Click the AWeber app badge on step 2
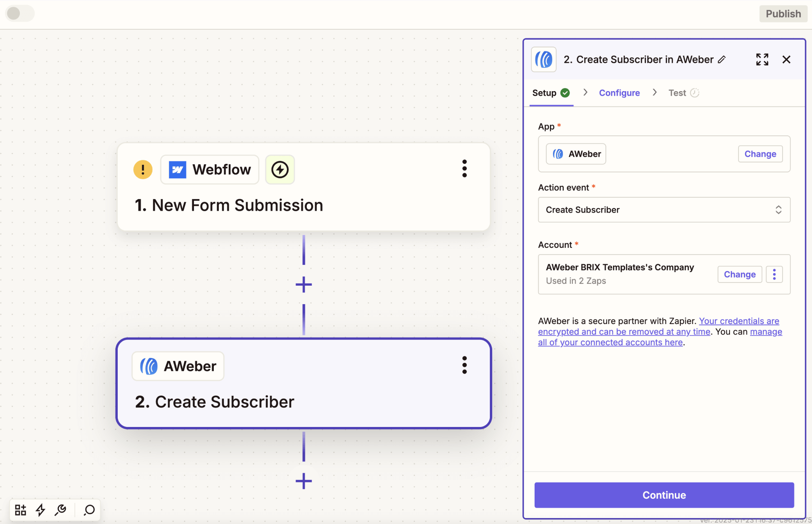This screenshot has width=812, height=524. click(178, 366)
